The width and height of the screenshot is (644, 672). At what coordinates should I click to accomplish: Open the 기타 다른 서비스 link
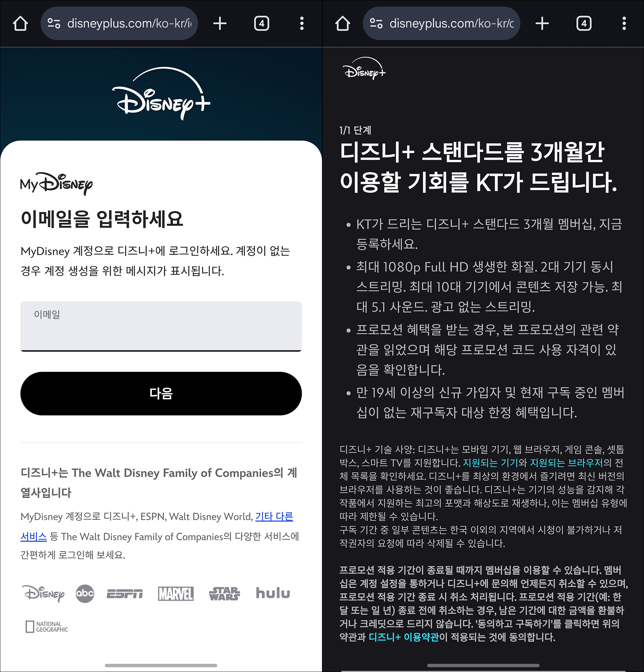click(274, 516)
